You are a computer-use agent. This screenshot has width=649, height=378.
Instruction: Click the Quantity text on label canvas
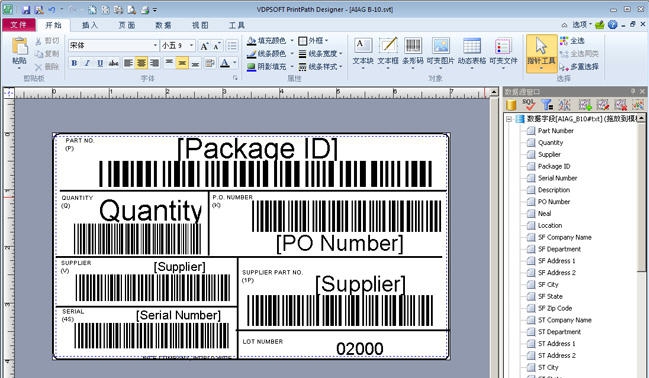coord(151,211)
